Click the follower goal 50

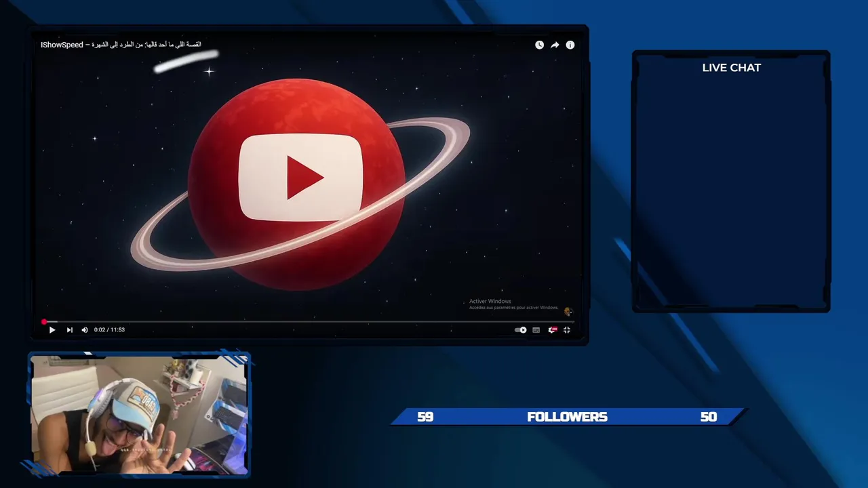click(x=709, y=417)
